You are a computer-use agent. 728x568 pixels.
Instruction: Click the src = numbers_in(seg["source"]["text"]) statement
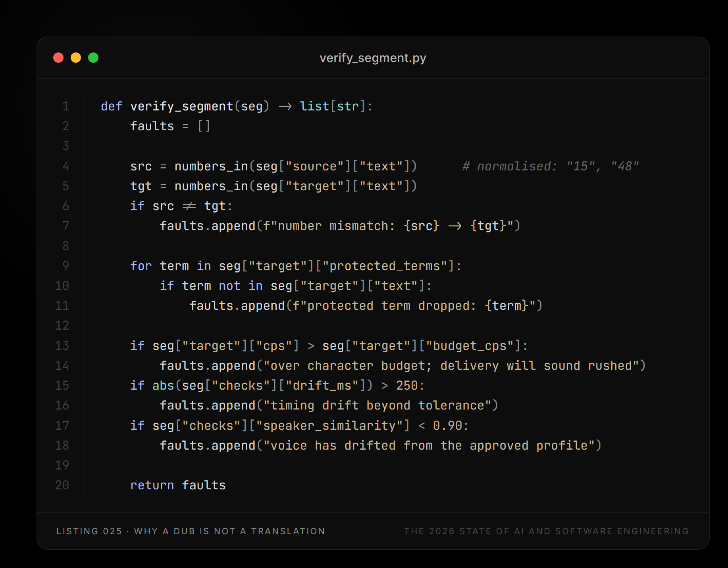pos(273,166)
